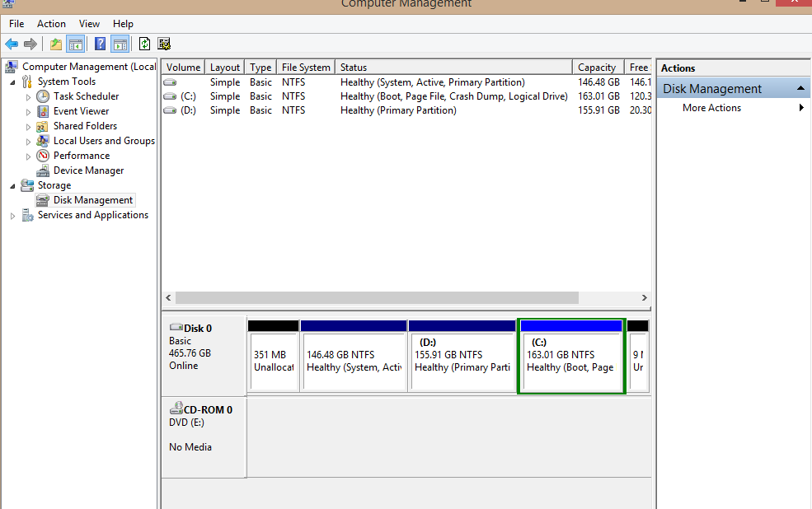This screenshot has height=509, width=812.
Task: Click the Event Viewer icon
Action: point(43,111)
